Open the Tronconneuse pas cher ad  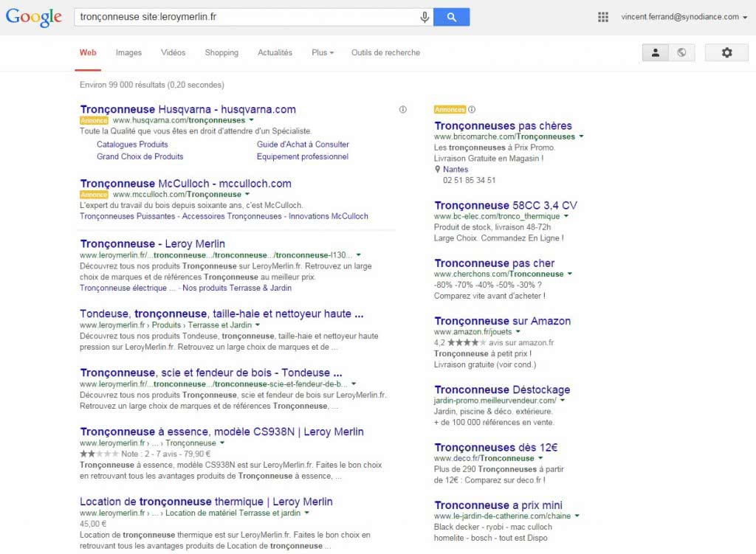point(494,263)
